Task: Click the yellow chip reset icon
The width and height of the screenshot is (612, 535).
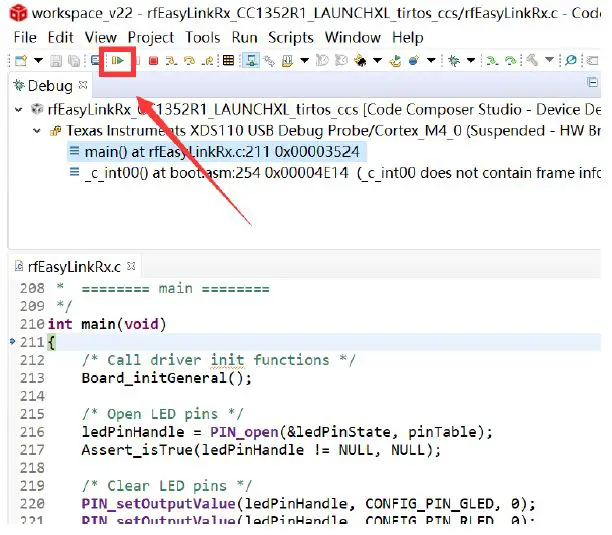Action: click(x=287, y=60)
